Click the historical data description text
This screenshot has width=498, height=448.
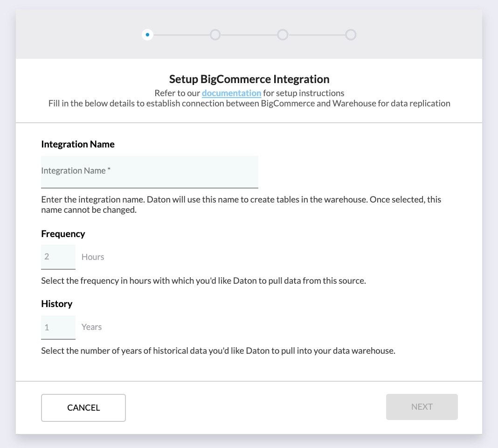pyautogui.click(x=218, y=351)
